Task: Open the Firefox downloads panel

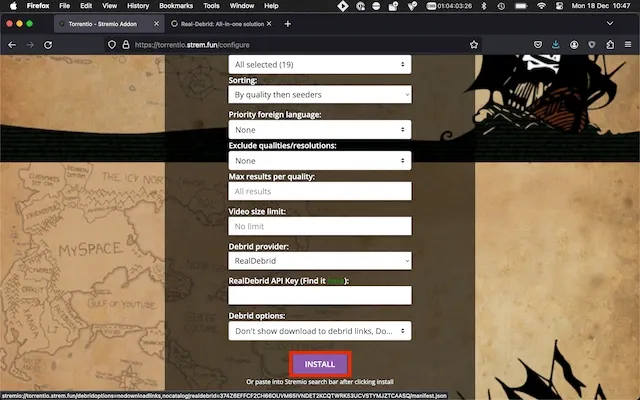Action: click(x=556, y=45)
